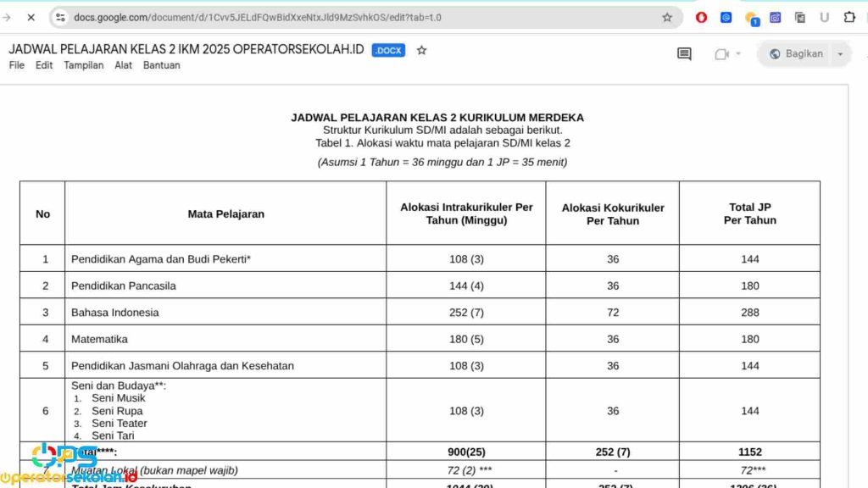Click the '180 (5)' Matematika allocation
The width and height of the screenshot is (868, 488).
pos(467,339)
